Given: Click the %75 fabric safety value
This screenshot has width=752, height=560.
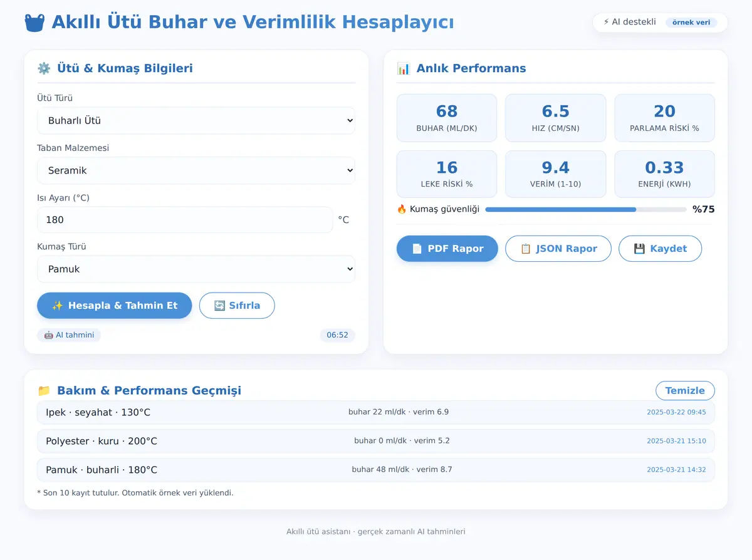Looking at the screenshot, I should pos(704,209).
